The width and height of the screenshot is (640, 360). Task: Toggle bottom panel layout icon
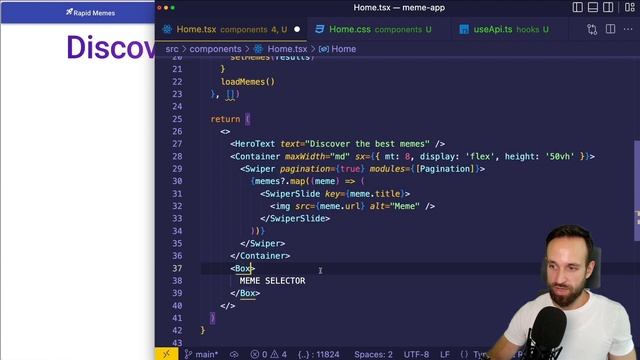593,7
